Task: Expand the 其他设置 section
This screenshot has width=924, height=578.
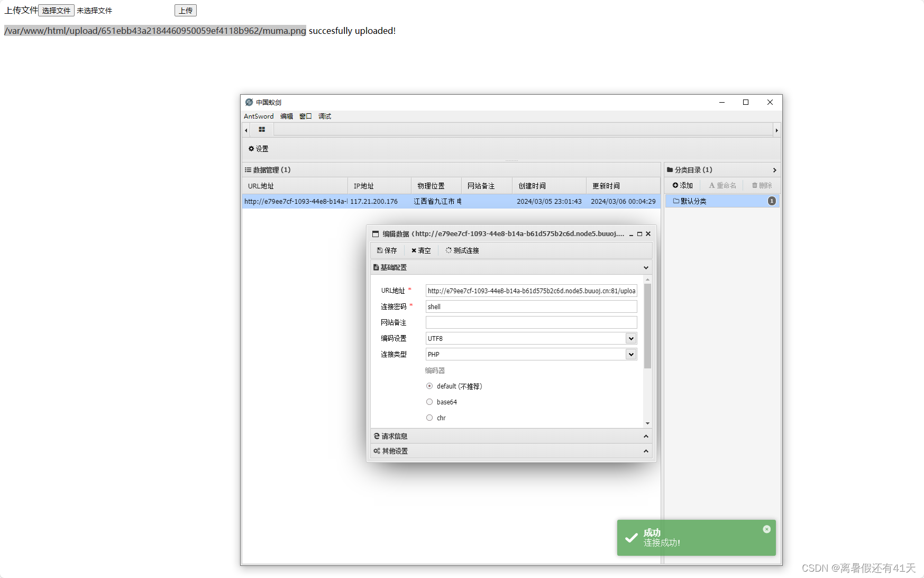Action: click(646, 451)
